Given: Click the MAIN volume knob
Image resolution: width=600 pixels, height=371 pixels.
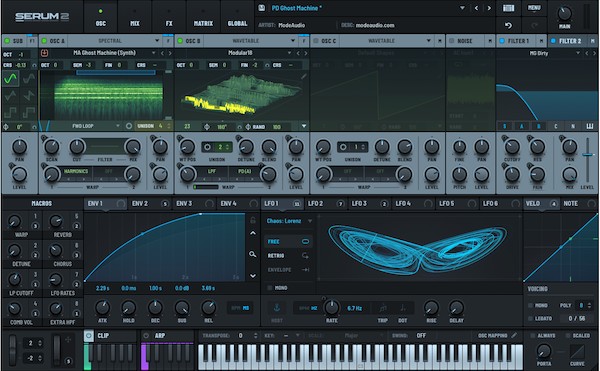Looking at the screenshot, I should point(564,13).
